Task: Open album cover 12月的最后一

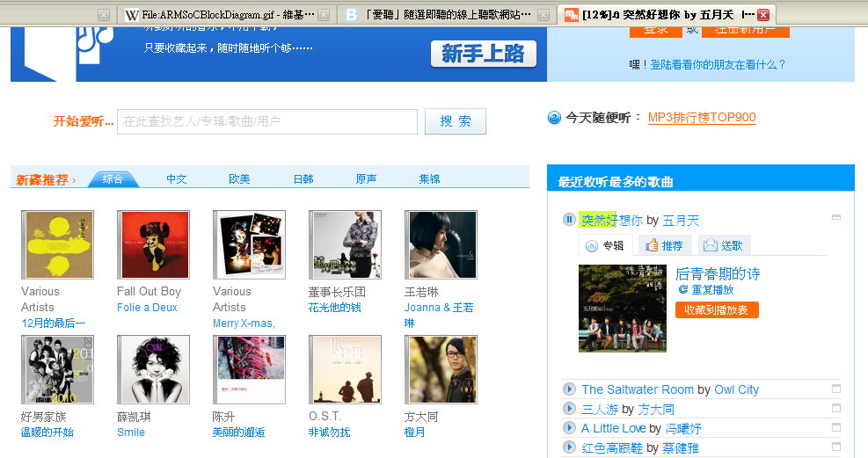Action: (x=57, y=244)
